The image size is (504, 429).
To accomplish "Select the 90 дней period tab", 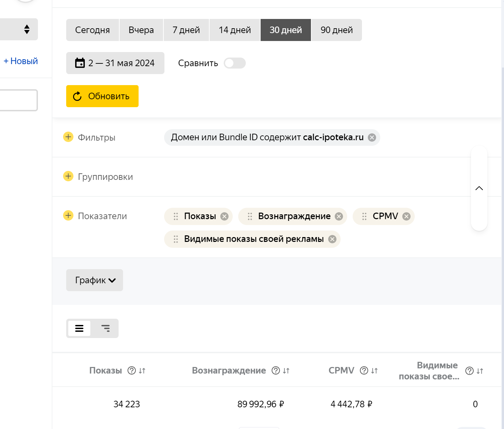I will (x=336, y=30).
